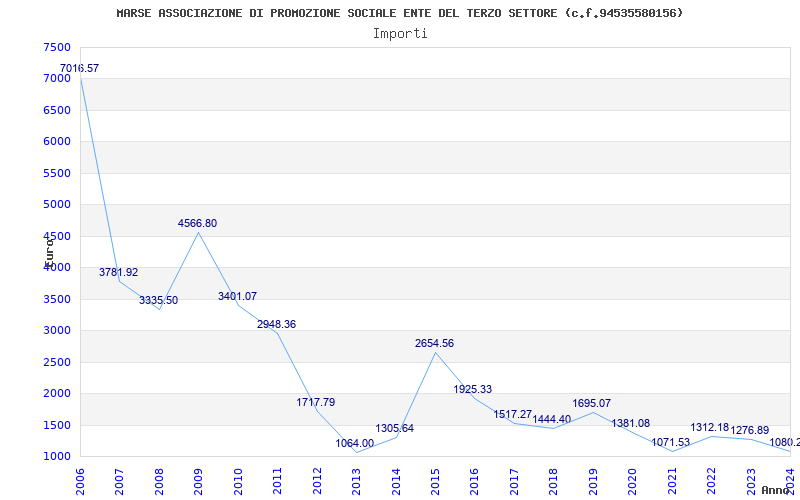Click the 3781.92 data label
The height and width of the screenshot is (500, 800).
click(x=118, y=272)
